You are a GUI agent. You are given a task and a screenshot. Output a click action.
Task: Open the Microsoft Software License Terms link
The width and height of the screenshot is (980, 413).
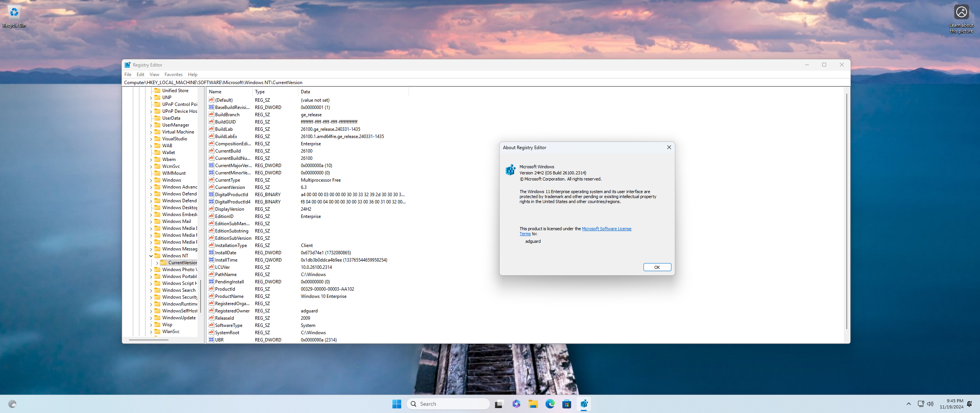[x=606, y=229]
